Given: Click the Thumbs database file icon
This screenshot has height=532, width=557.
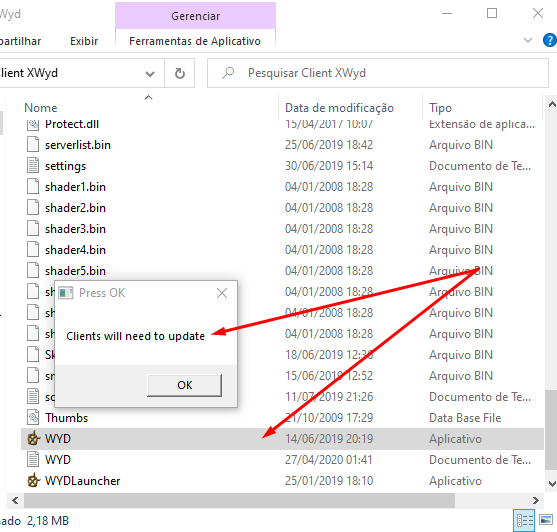Looking at the screenshot, I should (33, 418).
